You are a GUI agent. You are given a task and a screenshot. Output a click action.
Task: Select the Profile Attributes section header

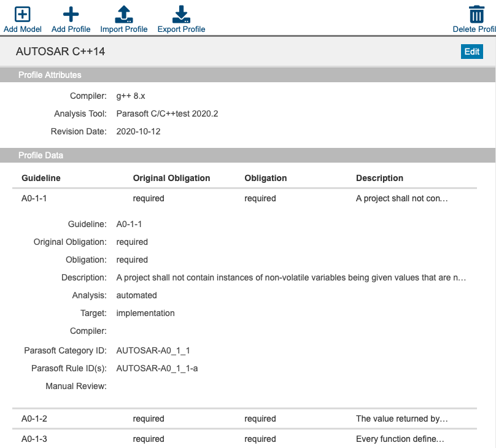247,75
